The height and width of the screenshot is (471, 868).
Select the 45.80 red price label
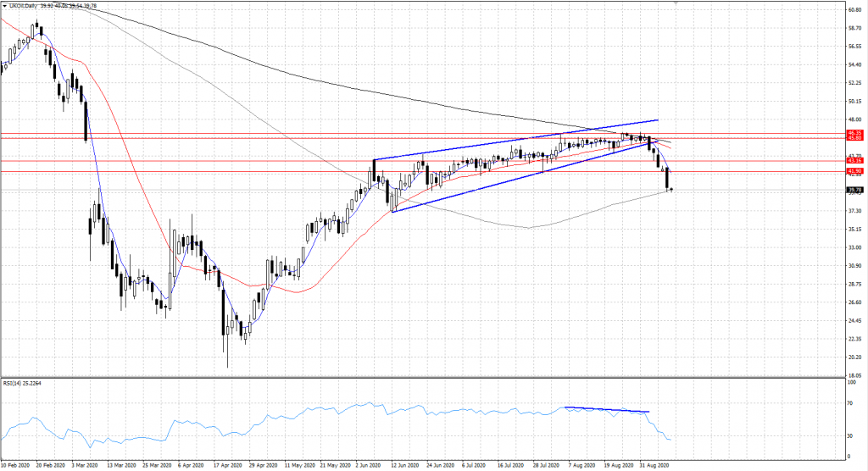[854, 138]
